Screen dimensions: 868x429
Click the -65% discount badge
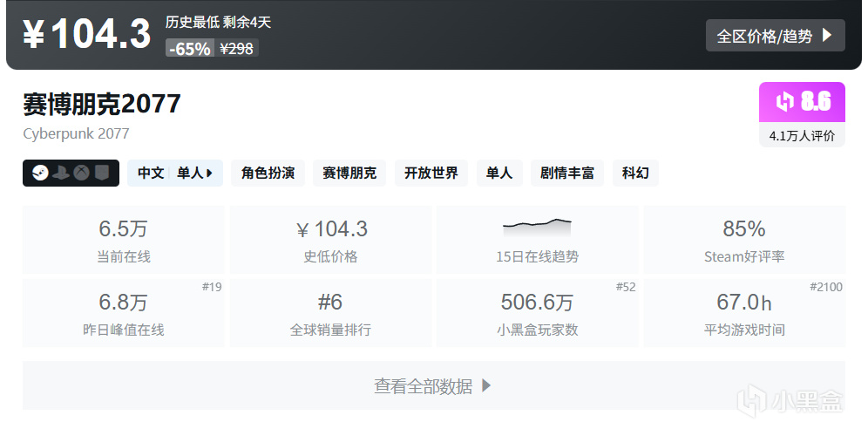pos(190,49)
